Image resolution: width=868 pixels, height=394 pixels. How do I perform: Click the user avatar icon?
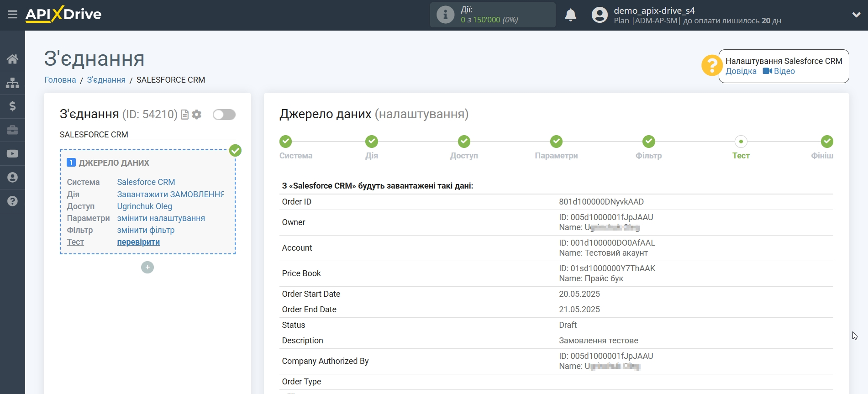(x=600, y=15)
